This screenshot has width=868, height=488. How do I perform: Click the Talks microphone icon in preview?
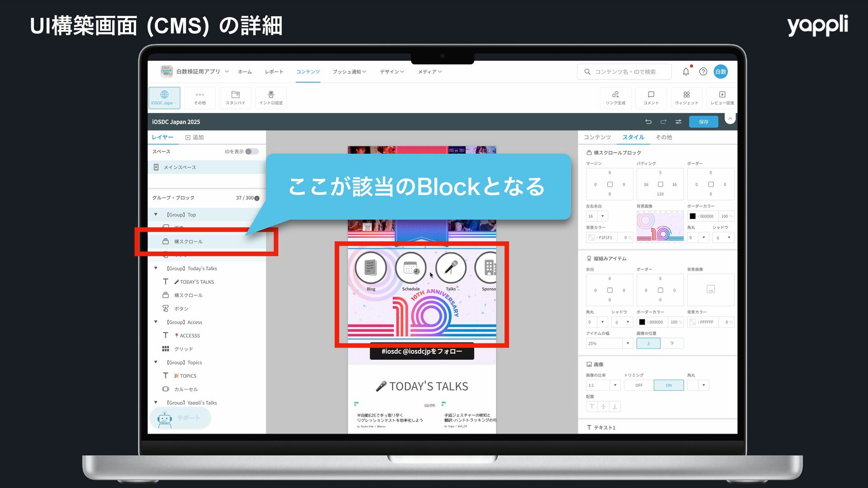451,268
